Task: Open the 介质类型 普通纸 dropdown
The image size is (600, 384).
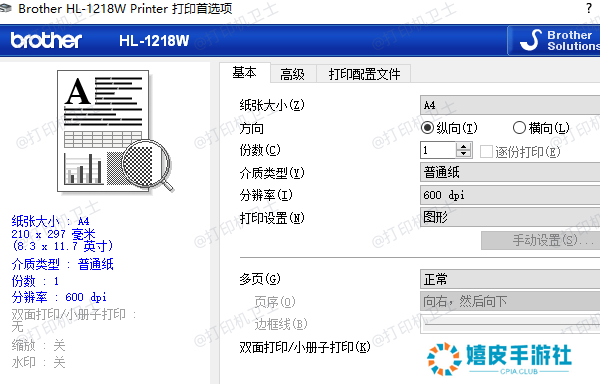Action: [510, 172]
